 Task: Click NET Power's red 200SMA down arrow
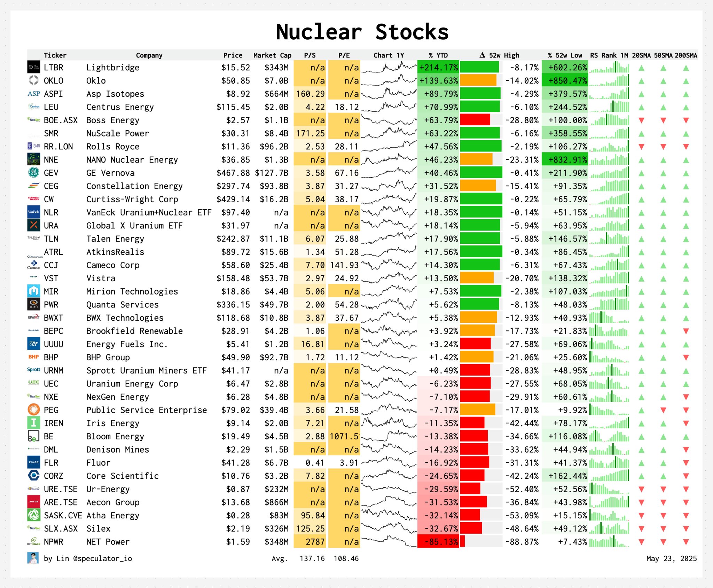click(686, 542)
